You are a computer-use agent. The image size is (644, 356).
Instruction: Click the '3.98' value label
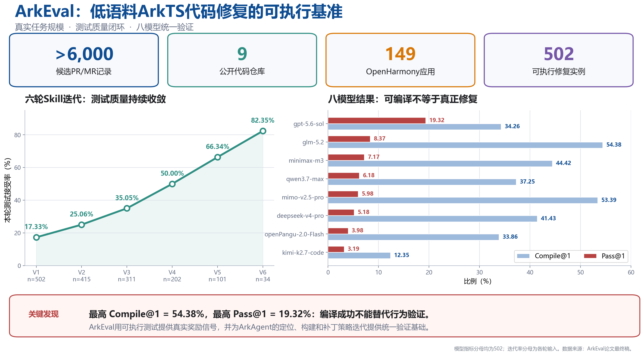[357, 230]
